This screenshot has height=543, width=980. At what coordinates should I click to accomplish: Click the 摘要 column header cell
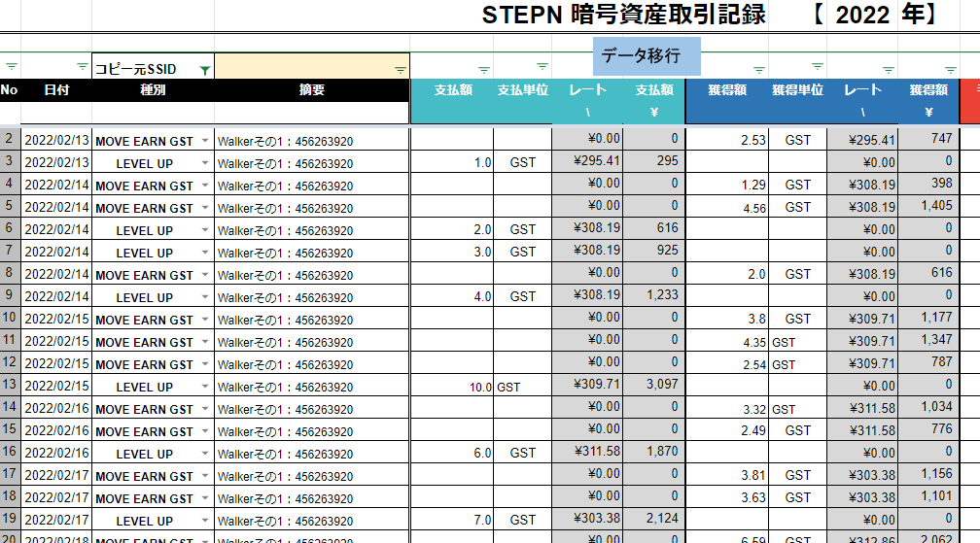[312, 90]
